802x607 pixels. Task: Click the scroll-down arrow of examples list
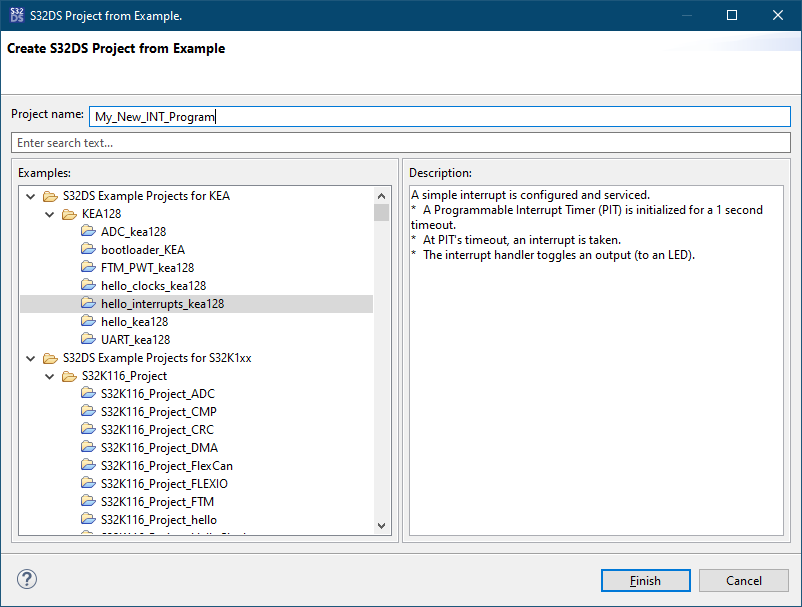click(x=381, y=525)
